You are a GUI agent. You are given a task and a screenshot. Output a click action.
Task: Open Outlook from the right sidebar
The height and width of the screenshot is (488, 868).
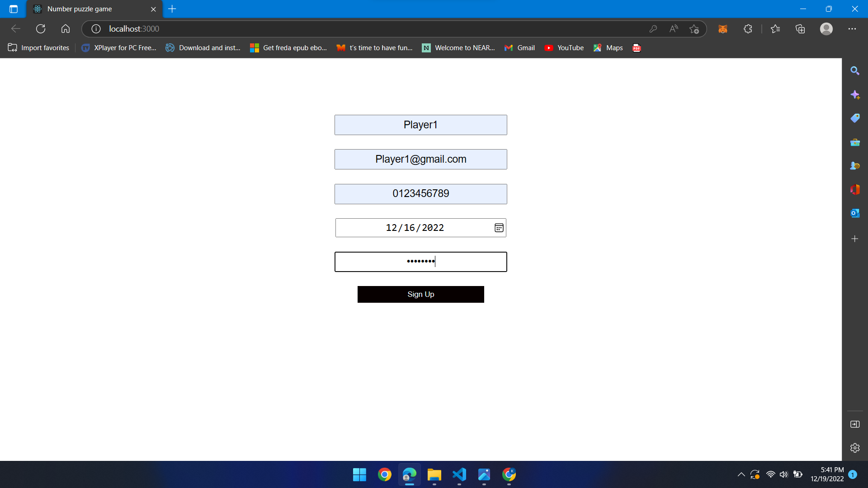click(x=855, y=213)
